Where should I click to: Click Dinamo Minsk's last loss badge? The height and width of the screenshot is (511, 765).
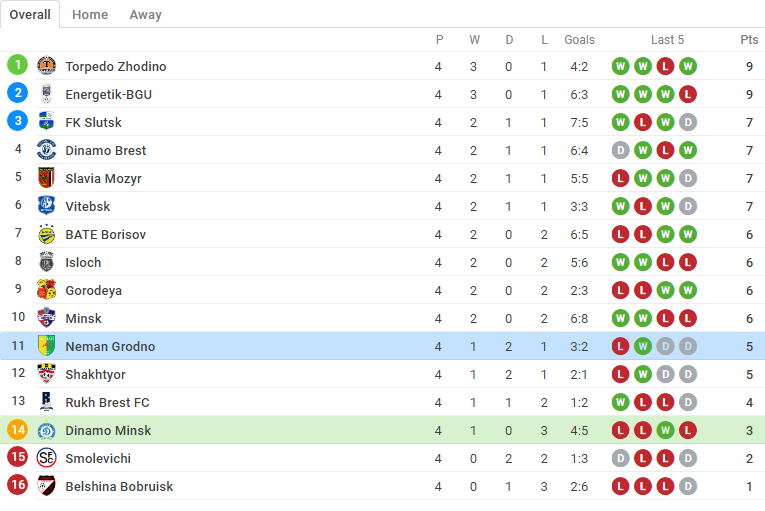tap(687, 430)
